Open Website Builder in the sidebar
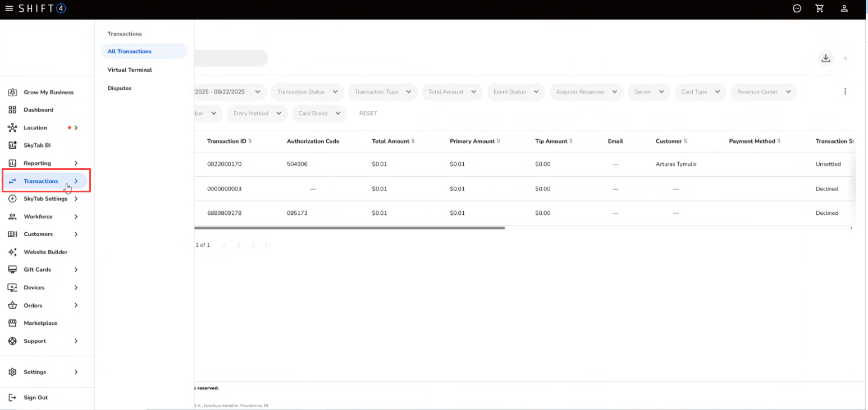Screen dimensions: 868x410 [x=45, y=252]
